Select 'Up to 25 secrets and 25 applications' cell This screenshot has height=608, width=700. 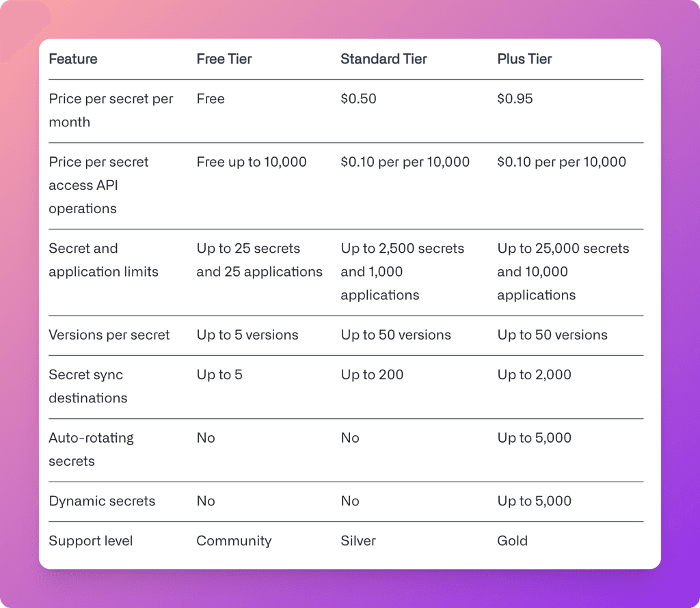(259, 260)
